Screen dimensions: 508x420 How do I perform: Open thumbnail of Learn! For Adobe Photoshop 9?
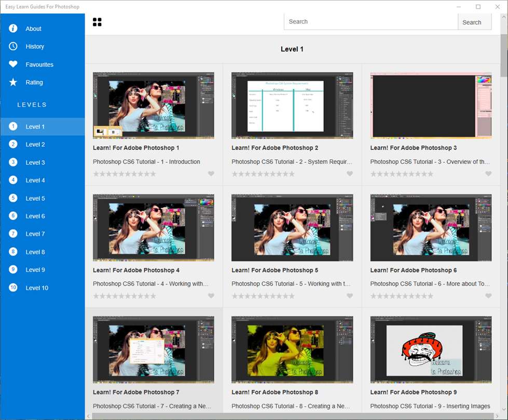point(431,349)
